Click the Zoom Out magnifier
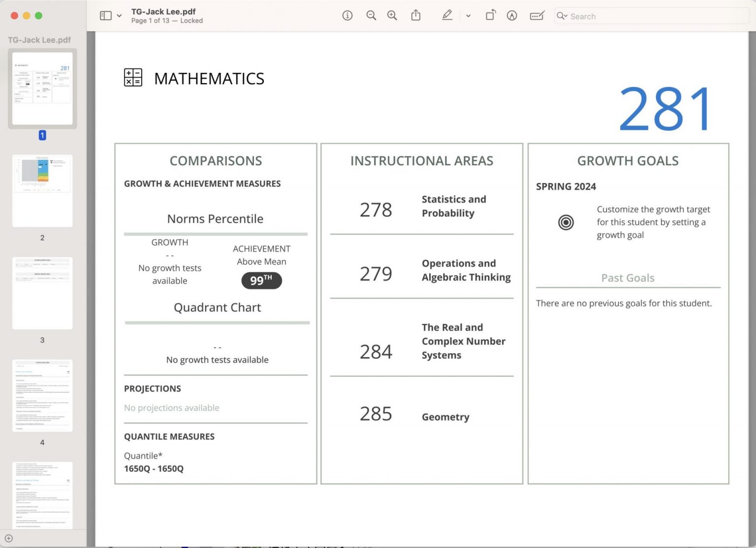This screenshot has width=756, height=548. point(371,16)
